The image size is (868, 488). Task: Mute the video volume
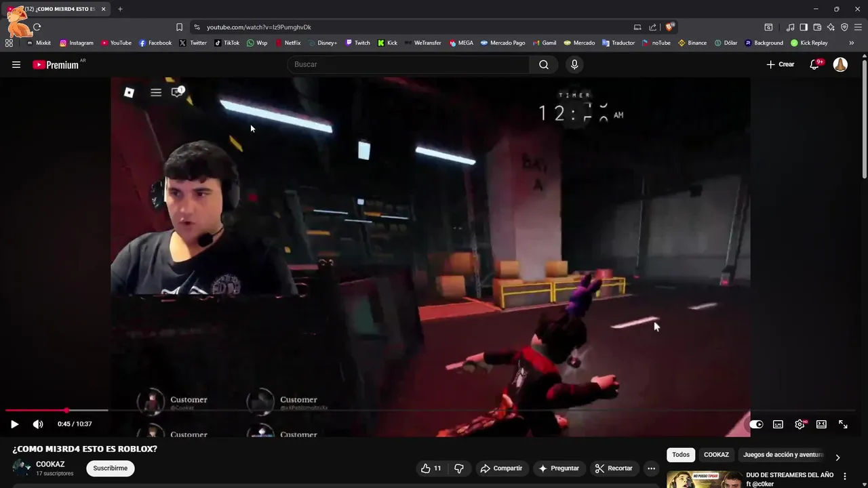pos(38,424)
